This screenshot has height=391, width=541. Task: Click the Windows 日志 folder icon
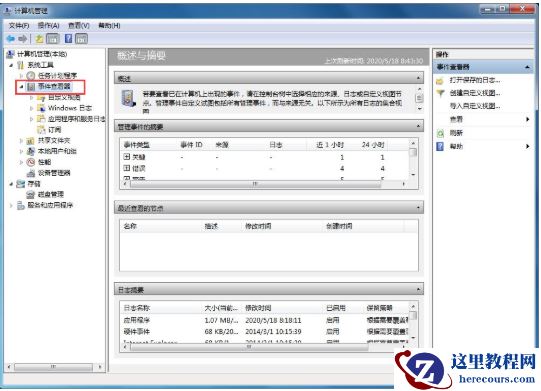[41, 108]
